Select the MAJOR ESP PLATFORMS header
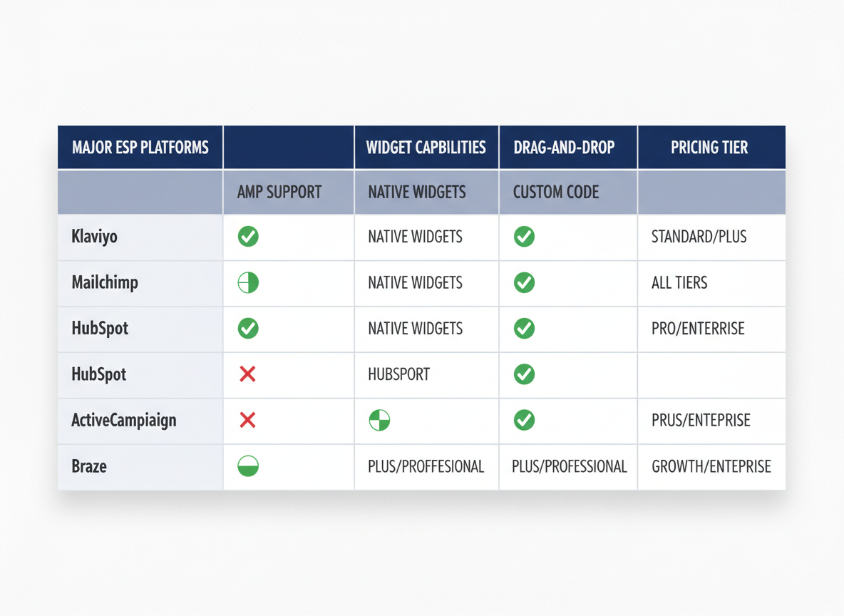 point(140,147)
